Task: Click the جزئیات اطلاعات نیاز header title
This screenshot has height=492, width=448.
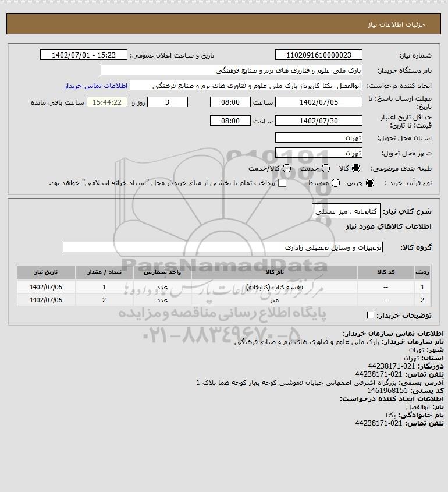Action: (x=397, y=24)
